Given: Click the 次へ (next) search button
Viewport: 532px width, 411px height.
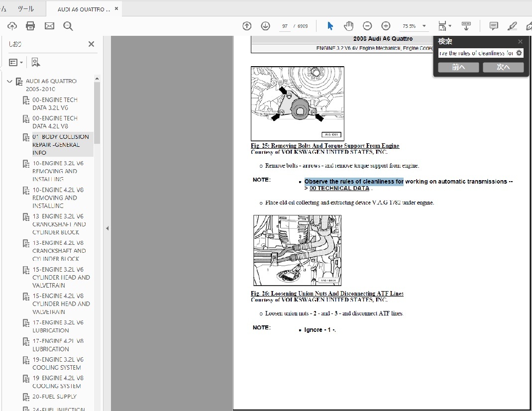Looking at the screenshot, I should [x=503, y=67].
